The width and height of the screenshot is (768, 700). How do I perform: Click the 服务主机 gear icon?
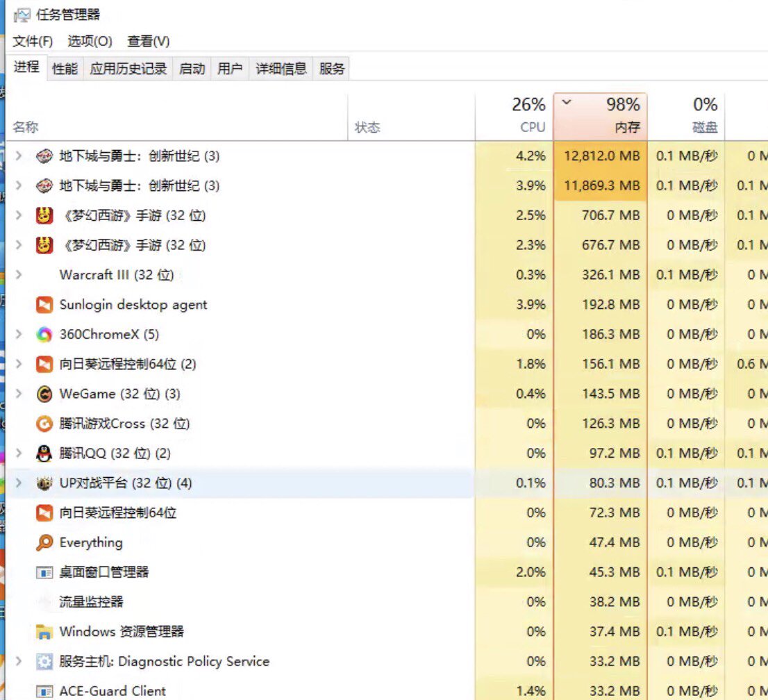click(x=44, y=661)
